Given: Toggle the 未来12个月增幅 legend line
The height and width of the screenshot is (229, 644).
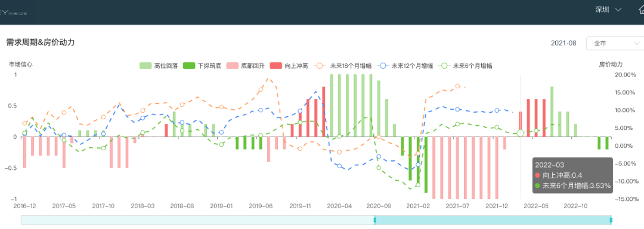Looking at the screenshot, I should pos(404,66).
